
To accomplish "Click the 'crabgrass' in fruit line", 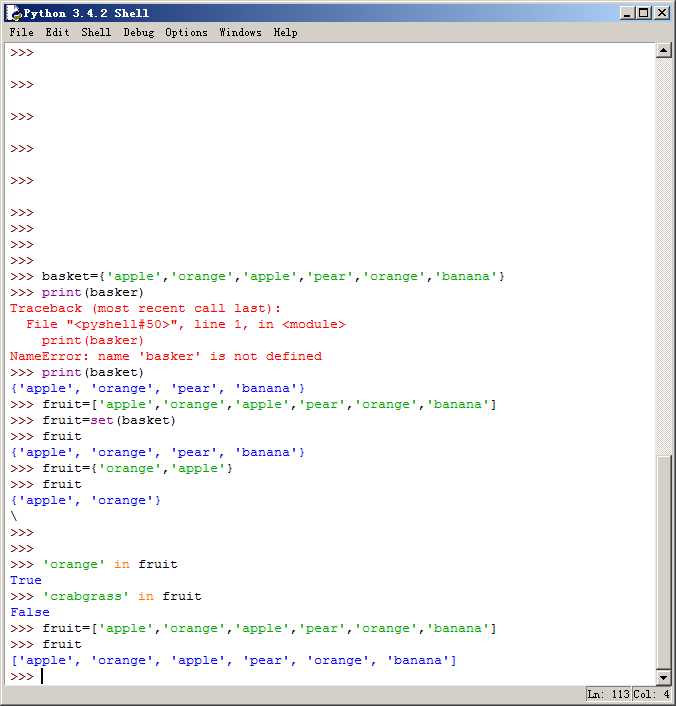I will (106, 596).
